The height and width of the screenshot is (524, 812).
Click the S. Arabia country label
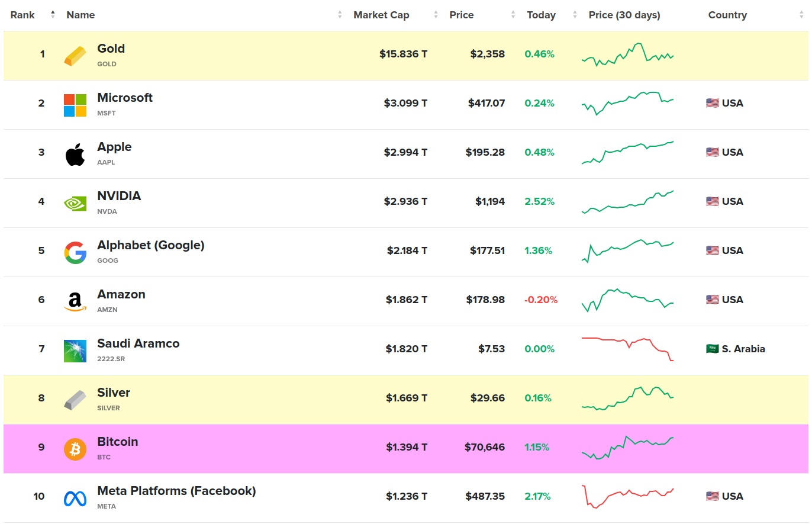pos(743,349)
